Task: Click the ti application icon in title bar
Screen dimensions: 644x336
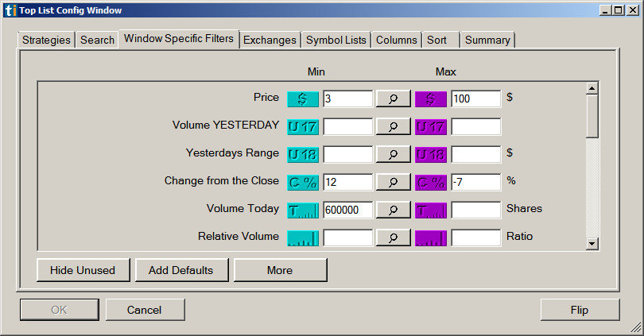Action: [x=10, y=10]
